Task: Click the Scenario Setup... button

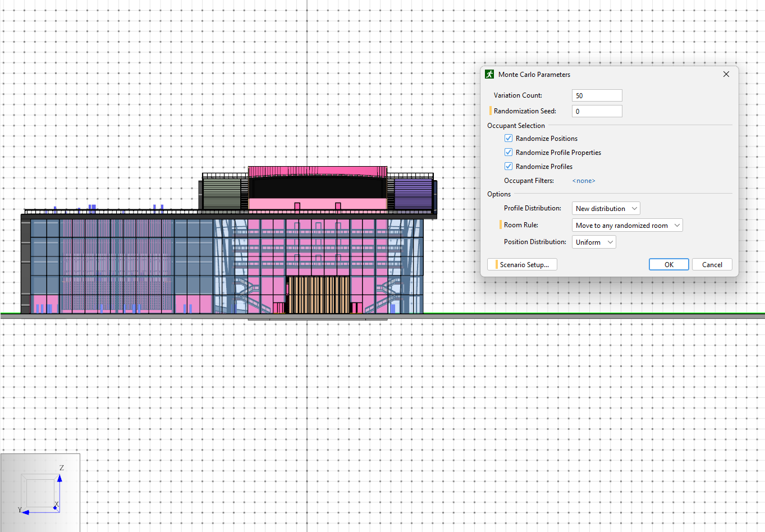Action: click(522, 264)
